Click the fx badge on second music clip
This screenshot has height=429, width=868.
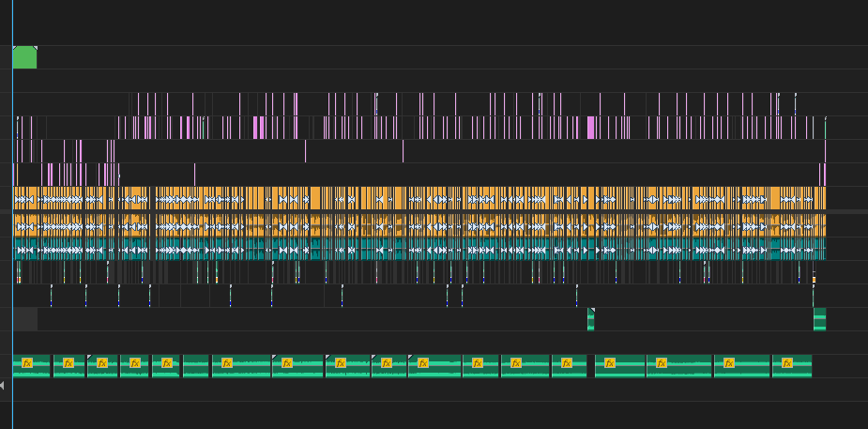click(69, 363)
